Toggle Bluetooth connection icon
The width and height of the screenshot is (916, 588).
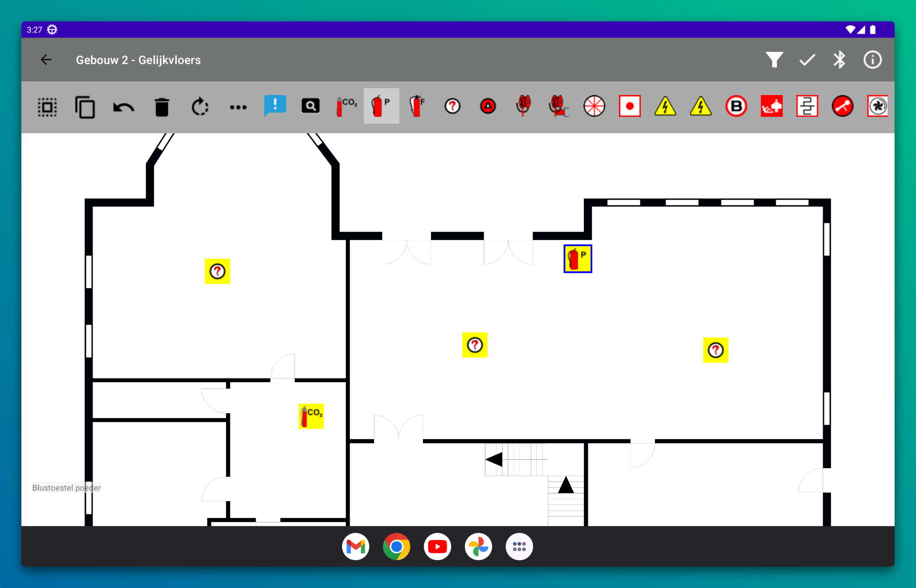pos(839,60)
